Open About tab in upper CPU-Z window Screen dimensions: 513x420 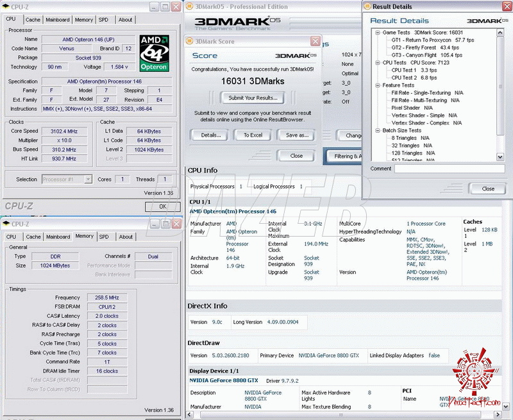tap(125, 20)
